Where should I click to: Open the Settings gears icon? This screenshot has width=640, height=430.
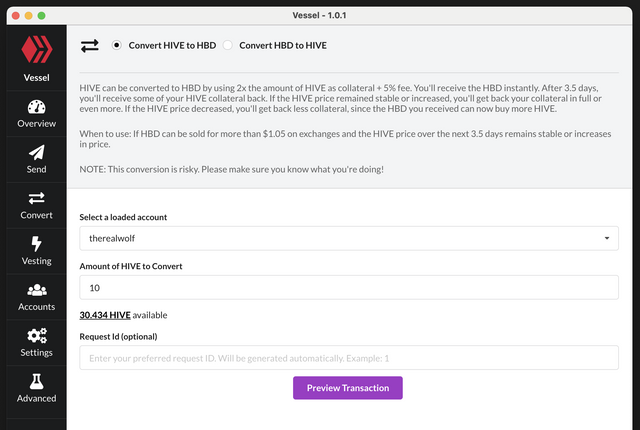tap(37, 335)
